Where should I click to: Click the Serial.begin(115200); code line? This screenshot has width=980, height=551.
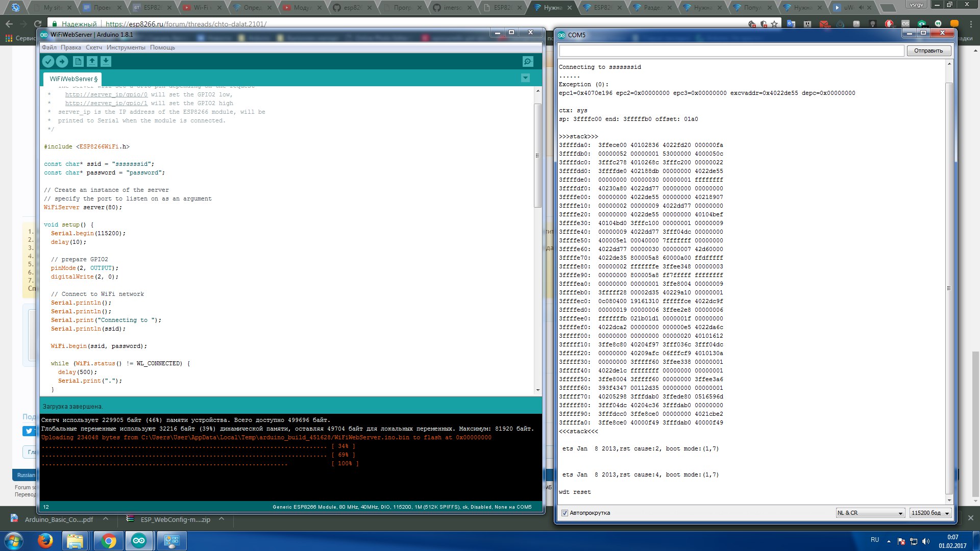[88, 234]
